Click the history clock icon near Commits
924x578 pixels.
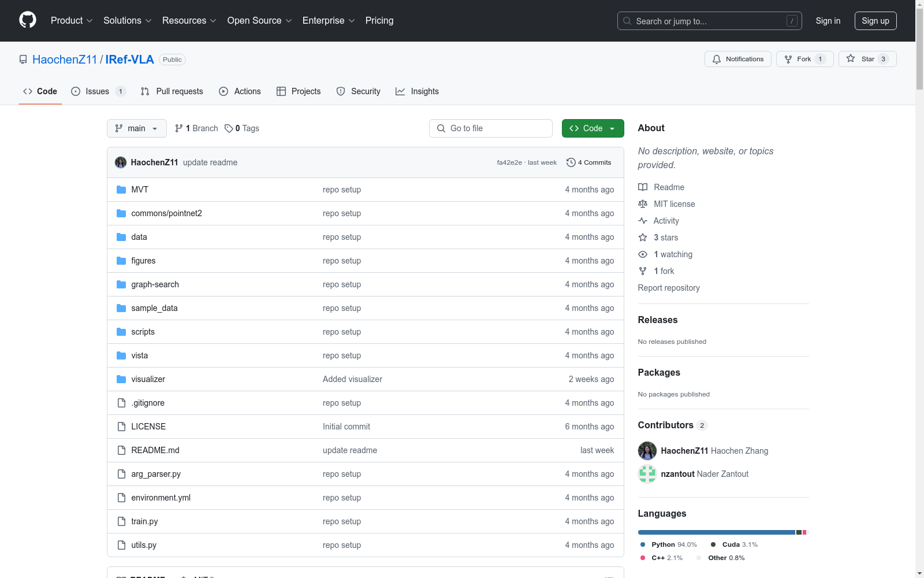click(571, 162)
